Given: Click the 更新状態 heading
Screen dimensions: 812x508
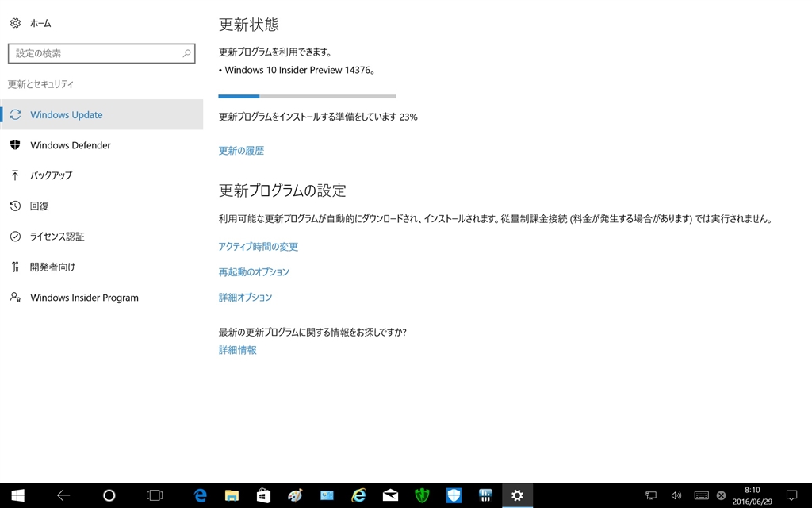Looking at the screenshot, I should [x=249, y=25].
